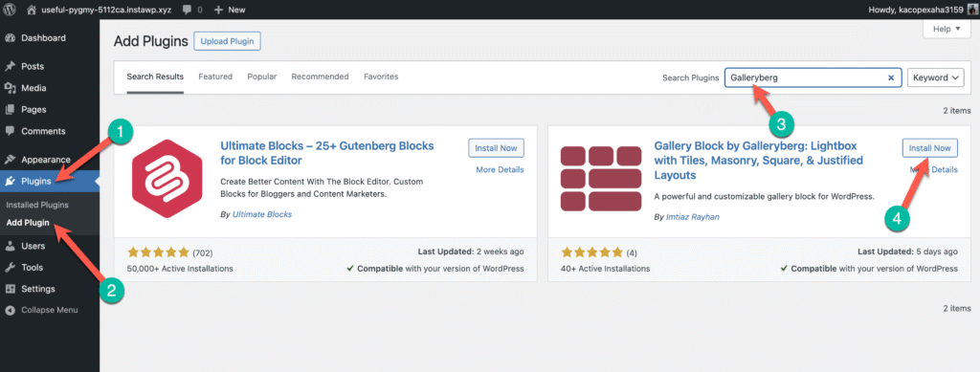Screen dimensions: 980x372
Task: Click 'Last Updated: 2 weeks ago' text
Action: (x=471, y=252)
